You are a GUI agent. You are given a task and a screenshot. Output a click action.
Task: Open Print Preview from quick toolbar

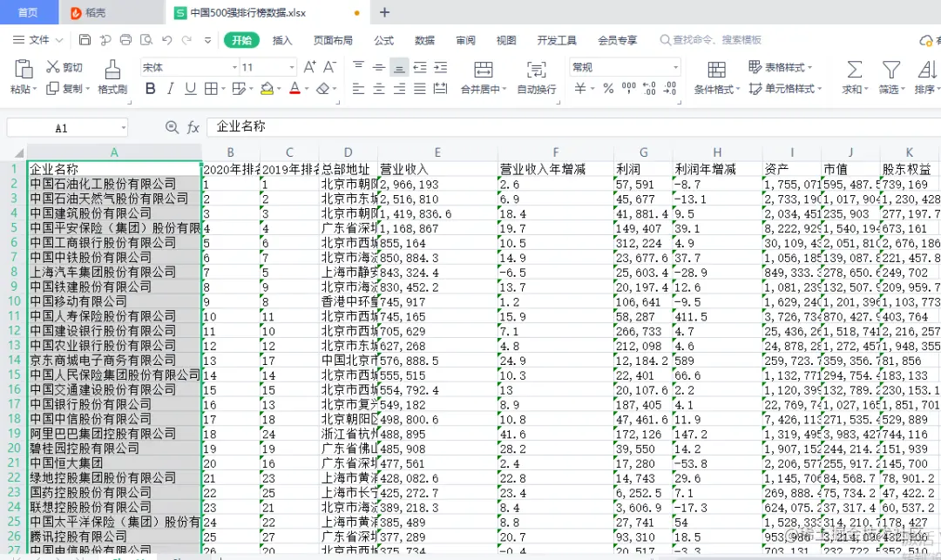pyautogui.click(x=146, y=39)
